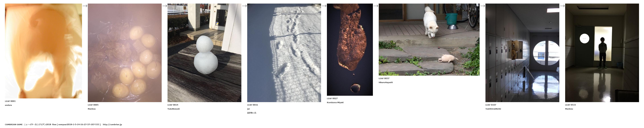Open the snowman photo LEAF 0014
This screenshot has width=644, height=128.
tap(205, 53)
